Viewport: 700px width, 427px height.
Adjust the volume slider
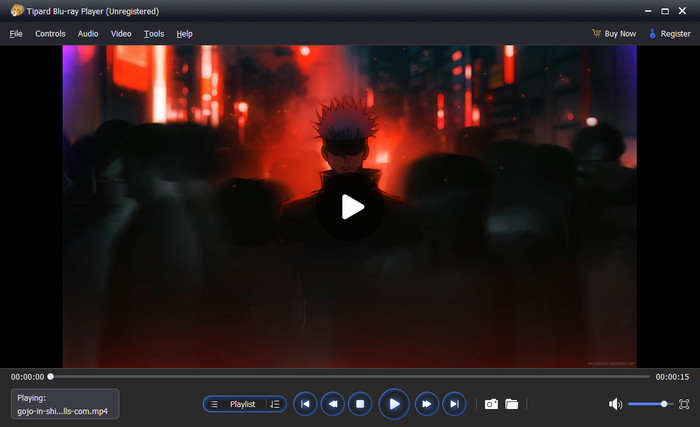[x=650, y=404]
